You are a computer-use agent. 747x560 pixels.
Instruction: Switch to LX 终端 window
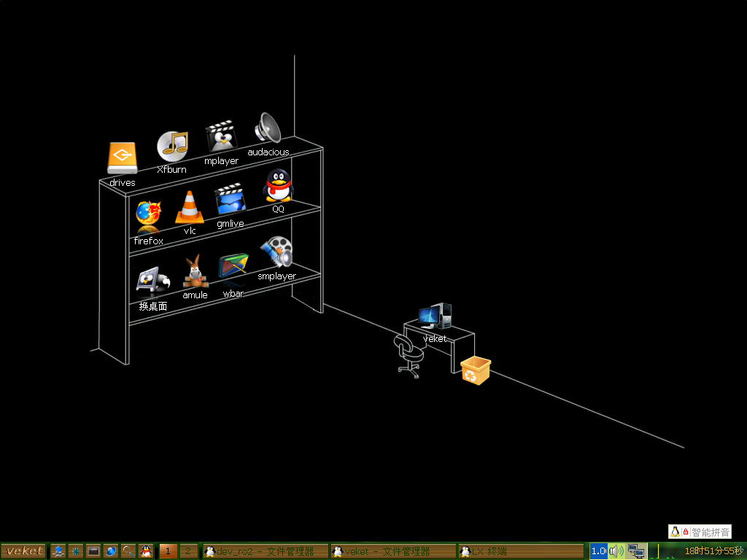click(x=521, y=551)
